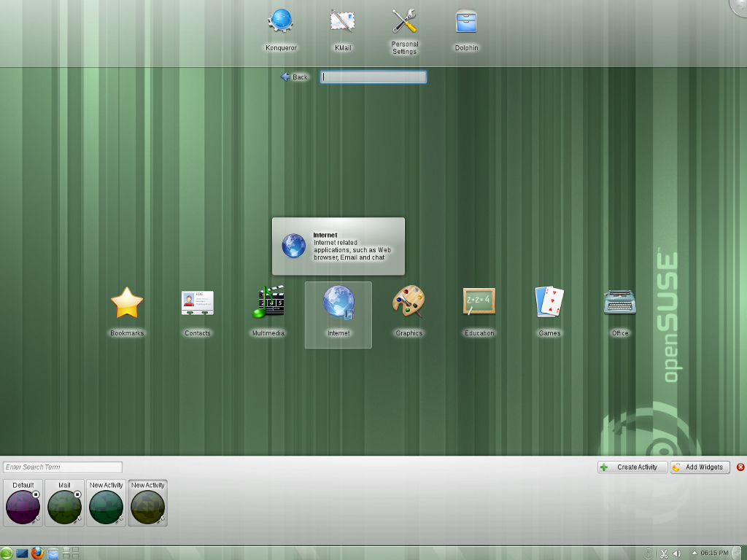Select the Multimedia category
This screenshot has width=747, height=560.
pos(268,303)
